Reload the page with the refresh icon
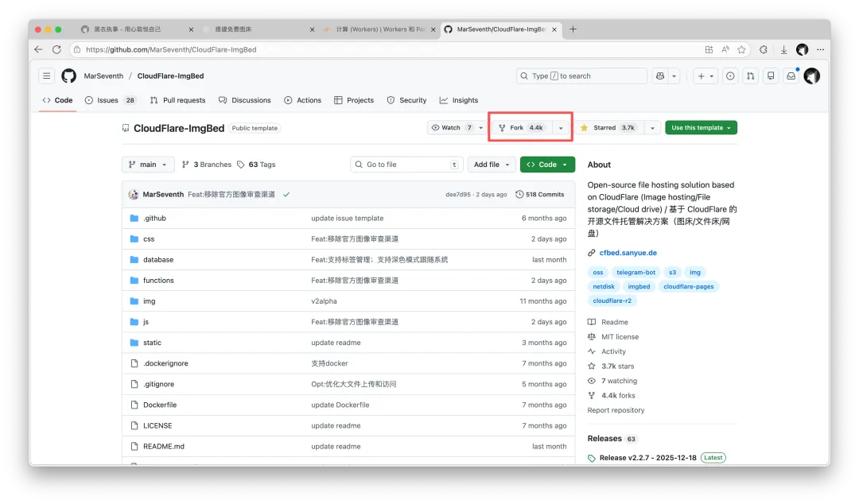The width and height of the screenshot is (859, 504). click(x=56, y=49)
